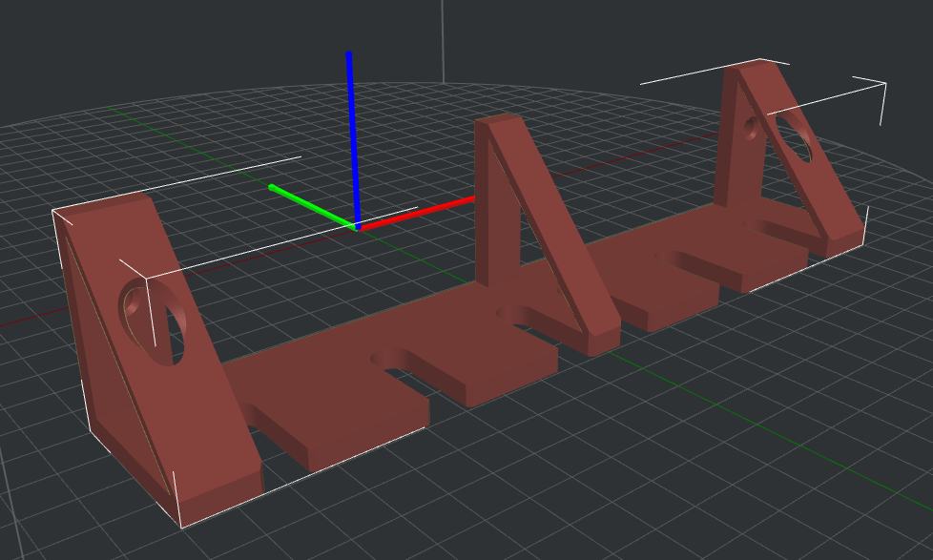Pick the large circular hole in left bracket
The width and height of the screenshot is (933, 560).
153,321
